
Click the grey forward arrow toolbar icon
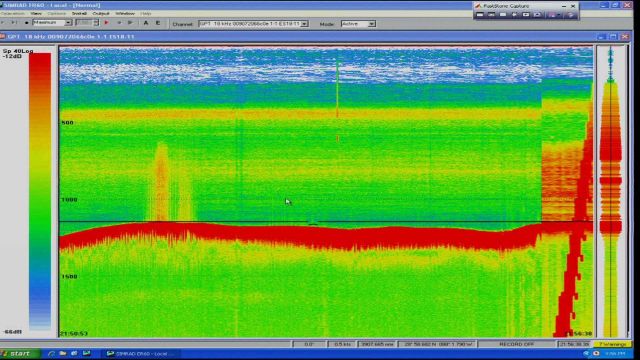click(x=130, y=22)
